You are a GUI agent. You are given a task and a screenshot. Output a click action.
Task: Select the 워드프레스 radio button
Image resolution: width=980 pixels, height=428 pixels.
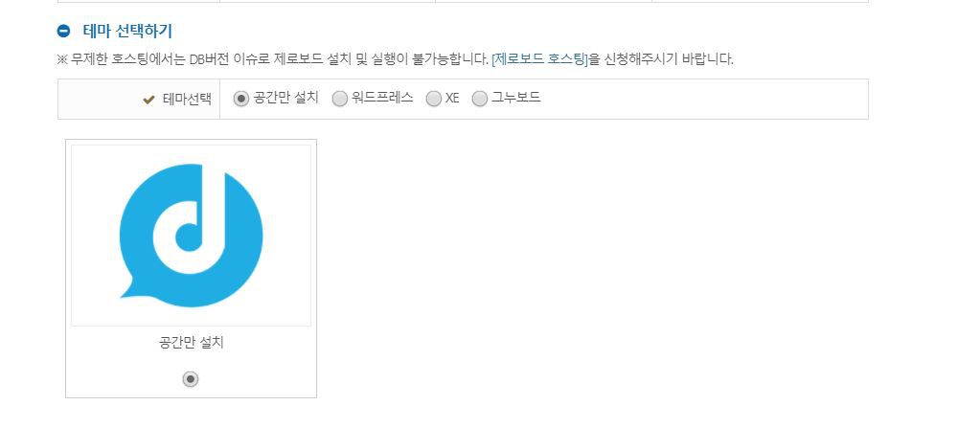tap(339, 99)
